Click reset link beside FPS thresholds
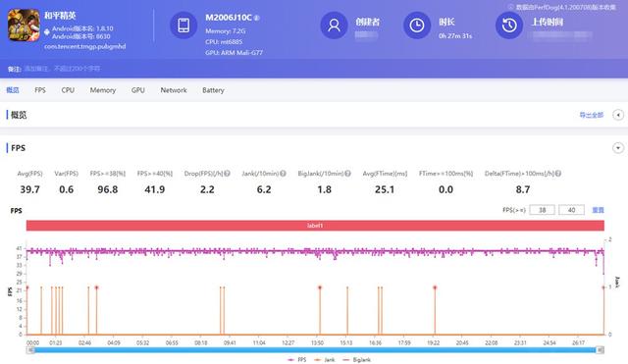 coord(598,210)
